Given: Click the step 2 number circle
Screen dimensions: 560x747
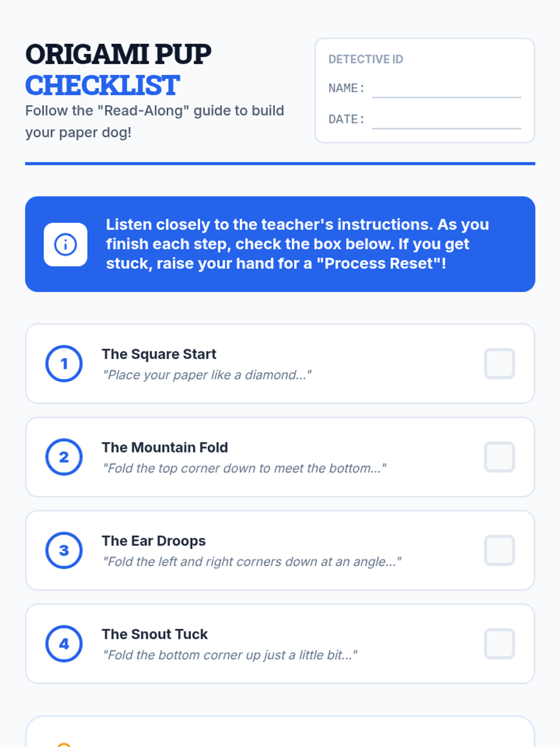Looking at the screenshot, I should pyautogui.click(x=64, y=457).
